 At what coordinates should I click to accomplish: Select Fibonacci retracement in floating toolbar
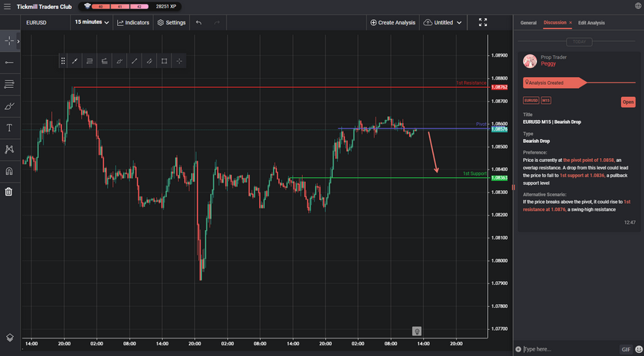[x=89, y=61]
